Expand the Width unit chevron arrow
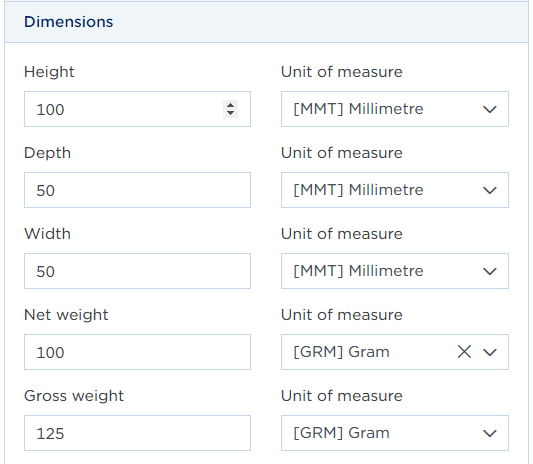The height and width of the screenshot is (464, 533). point(490,271)
